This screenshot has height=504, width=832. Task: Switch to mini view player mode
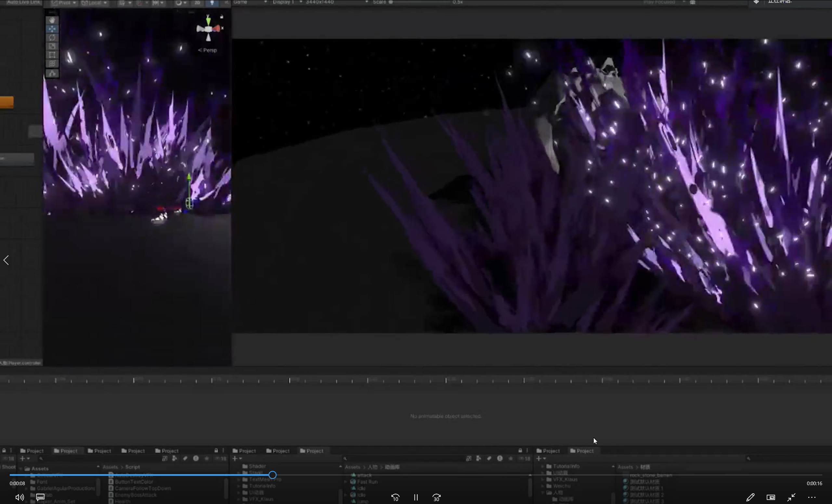click(771, 497)
